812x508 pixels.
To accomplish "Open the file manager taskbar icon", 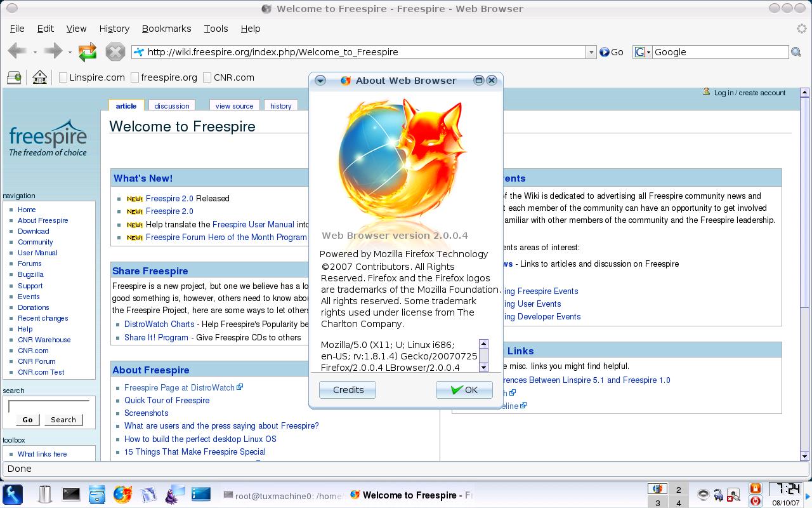I will pos(96,494).
